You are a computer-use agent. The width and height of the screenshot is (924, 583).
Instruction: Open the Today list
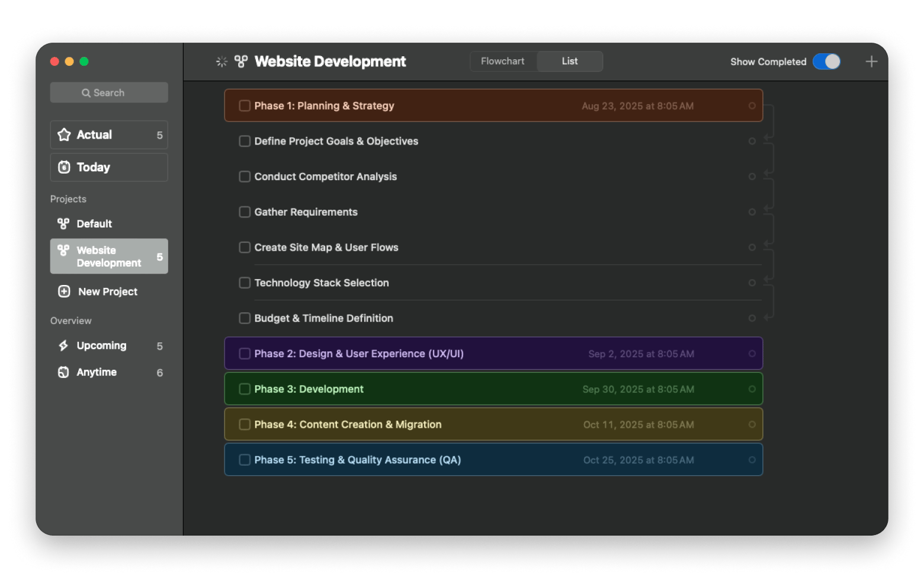[x=109, y=167]
